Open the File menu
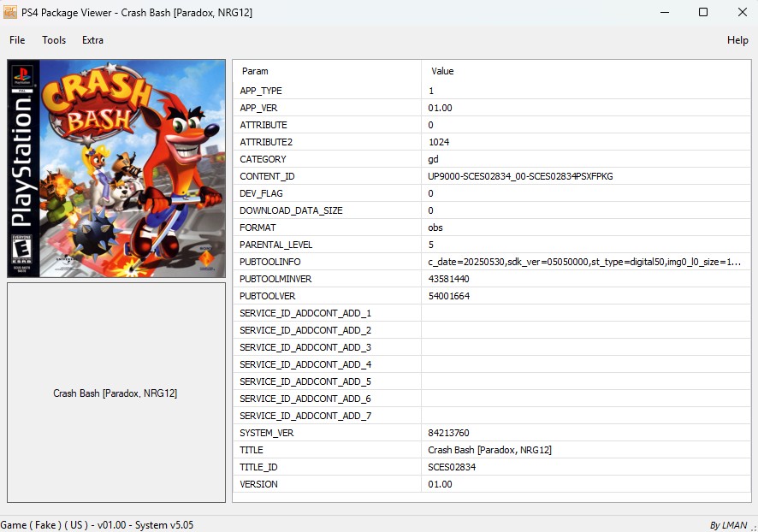 (17, 40)
